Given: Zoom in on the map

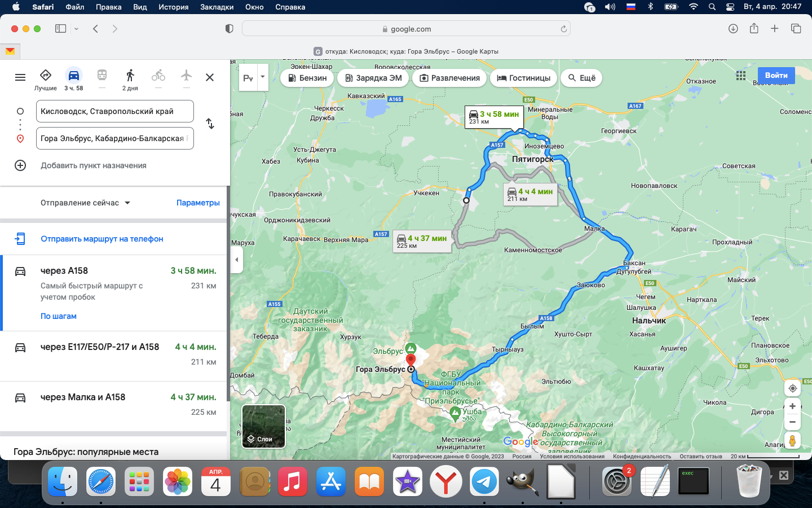Looking at the screenshot, I should click(x=792, y=406).
